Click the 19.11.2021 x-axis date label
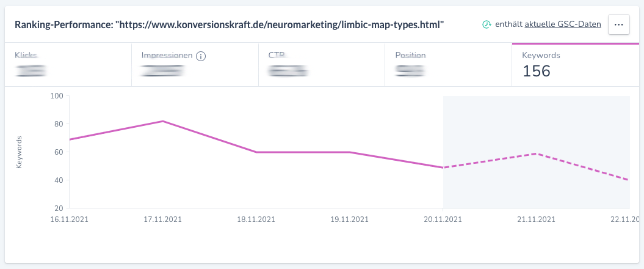644x269 pixels. (350, 219)
